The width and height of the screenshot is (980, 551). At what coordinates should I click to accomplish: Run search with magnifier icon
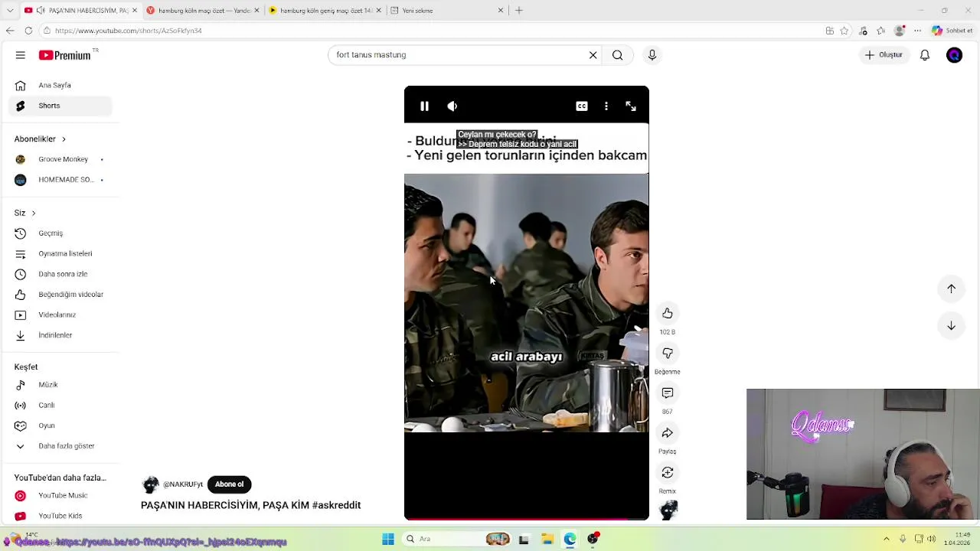click(x=617, y=55)
